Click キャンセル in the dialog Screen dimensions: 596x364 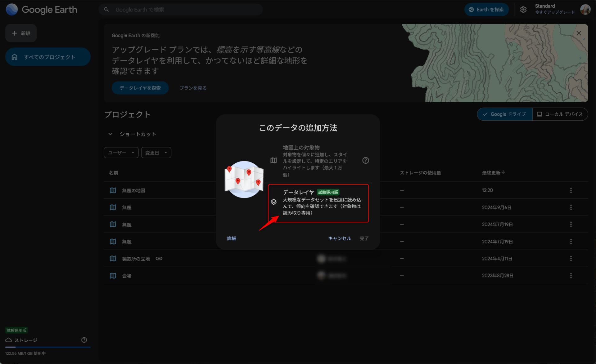[x=339, y=238]
